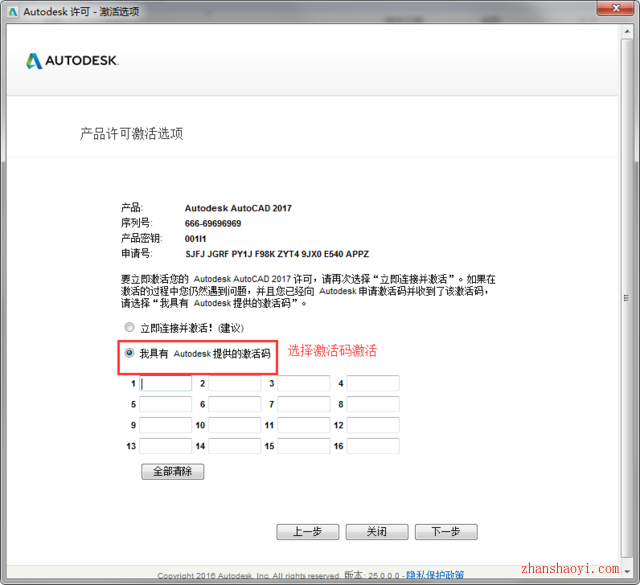Select 我具有 Autodesk 提供的激活码 radio option
The width and height of the screenshot is (640, 585).
click(x=129, y=353)
